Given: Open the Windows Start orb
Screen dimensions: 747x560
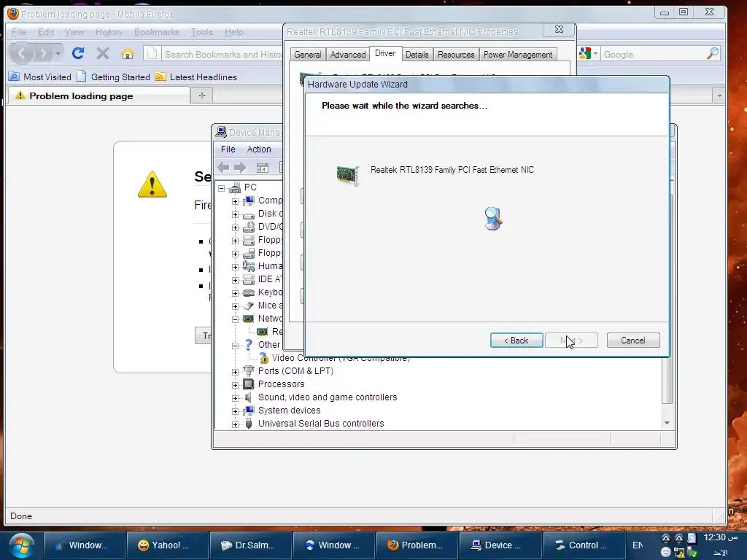Looking at the screenshot, I should pyautogui.click(x=21, y=545).
